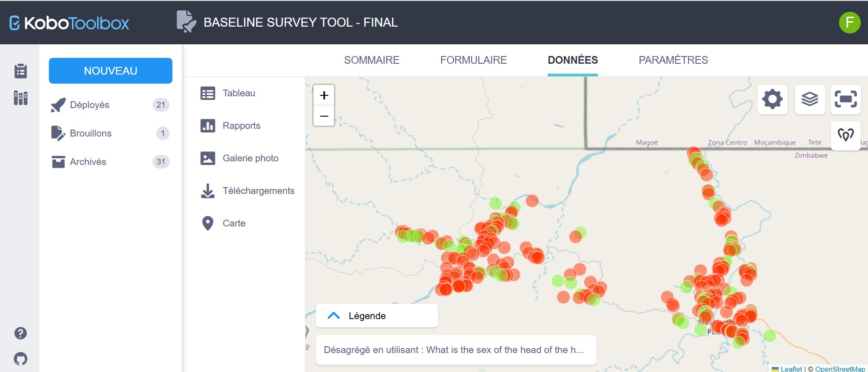
Task: Toggle fullscreen map view
Action: pyautogui.click(x=845, y=99)
